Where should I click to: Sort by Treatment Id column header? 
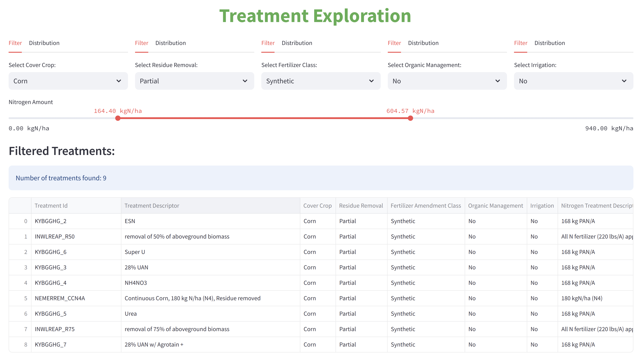51,205
